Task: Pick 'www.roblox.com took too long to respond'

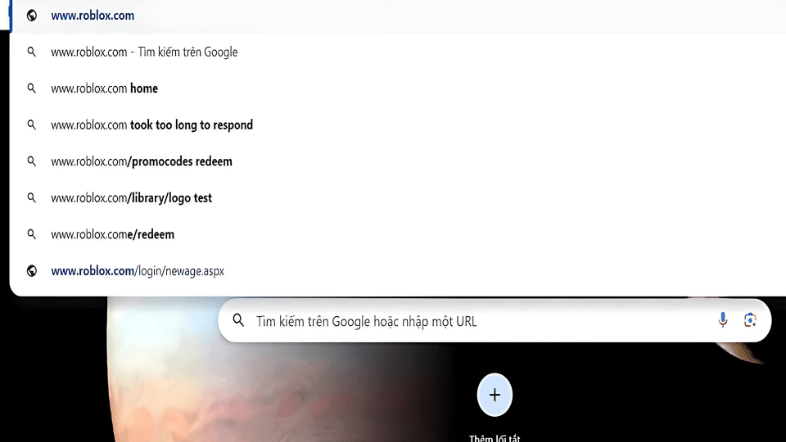Action: tap(398, 125)
